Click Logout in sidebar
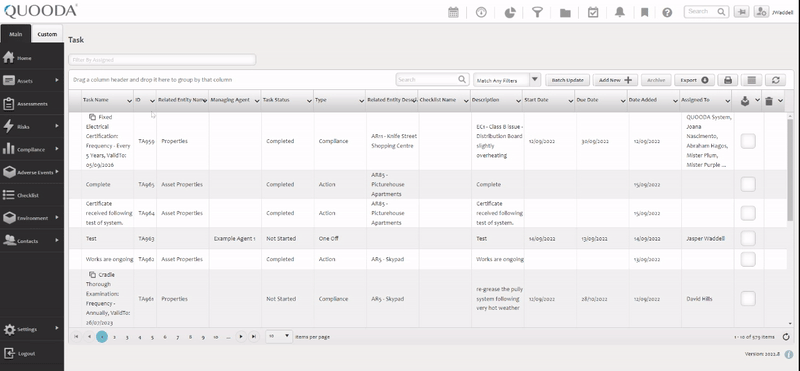 point(32,353)
